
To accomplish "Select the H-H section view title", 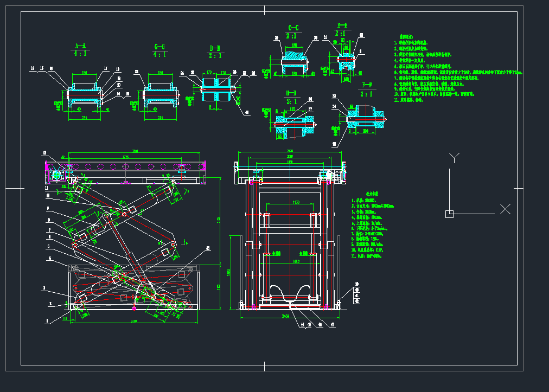I will pyautogui.click(x=292, y=93).
